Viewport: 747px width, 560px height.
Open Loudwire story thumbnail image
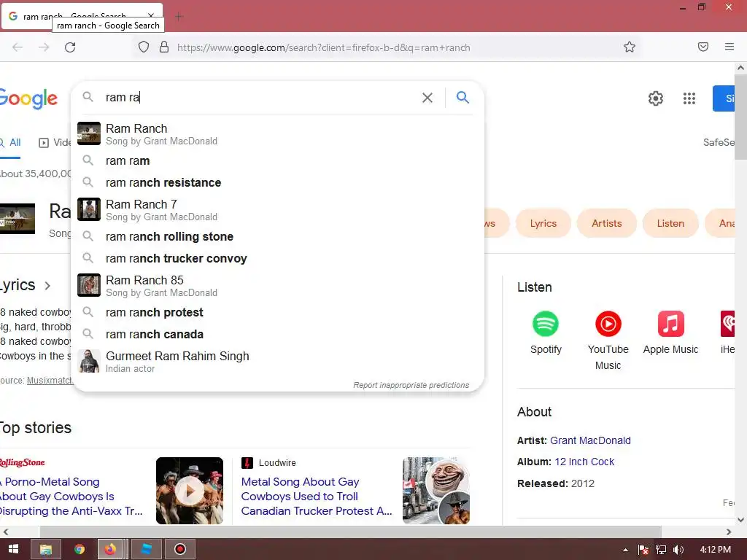tap(436, 491)
